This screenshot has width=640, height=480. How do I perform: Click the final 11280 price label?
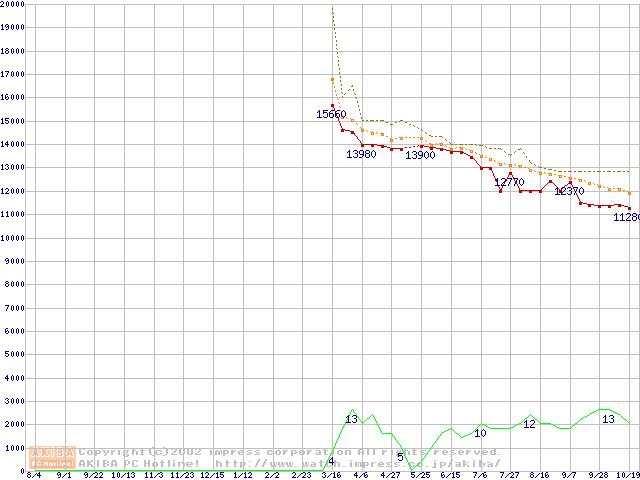point(626,217)
